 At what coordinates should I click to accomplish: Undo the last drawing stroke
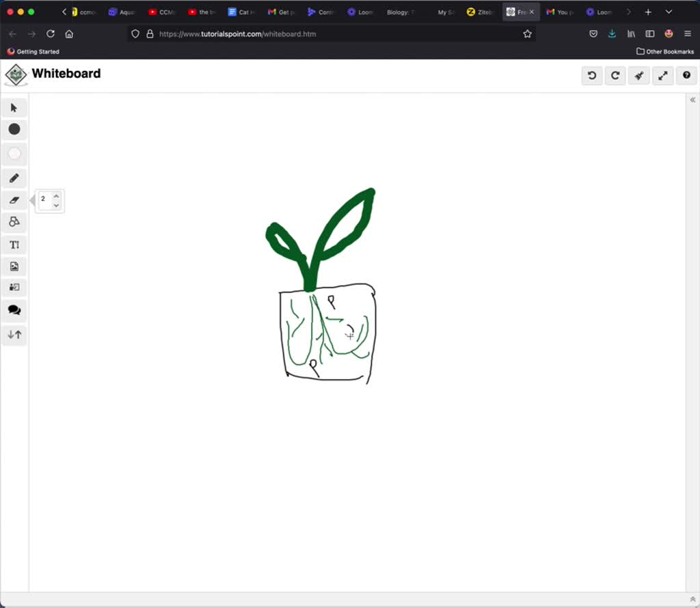(591, 75)
